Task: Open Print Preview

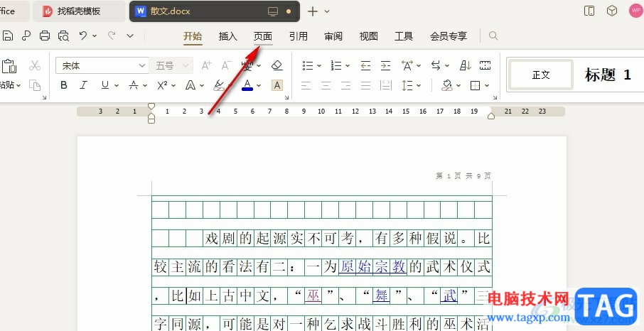Action: [64, 36]
